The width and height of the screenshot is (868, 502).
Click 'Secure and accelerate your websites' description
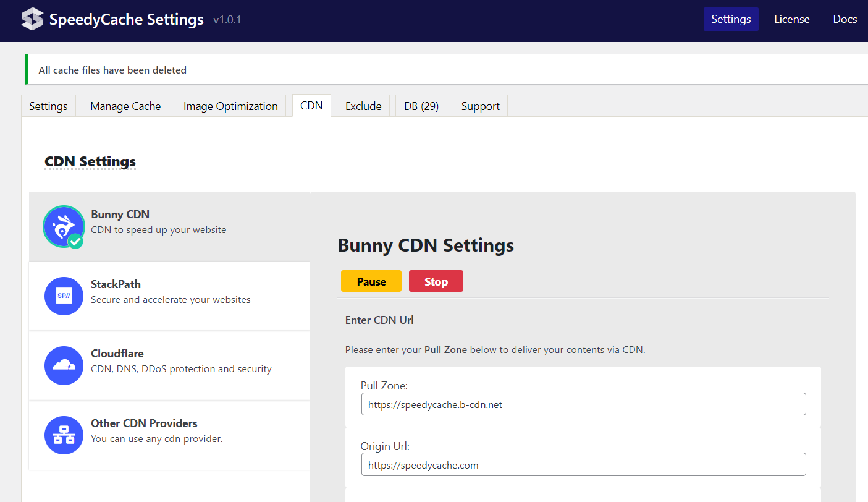click(x=171, y=300)
